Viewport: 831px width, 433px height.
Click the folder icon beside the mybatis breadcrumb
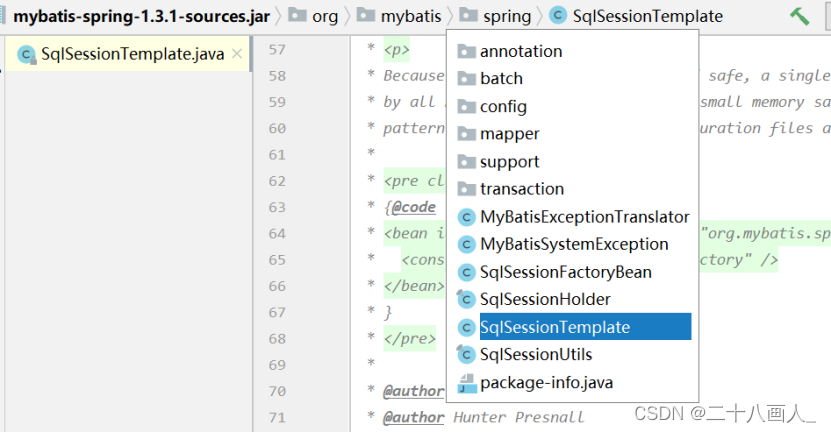coord(366,15)
